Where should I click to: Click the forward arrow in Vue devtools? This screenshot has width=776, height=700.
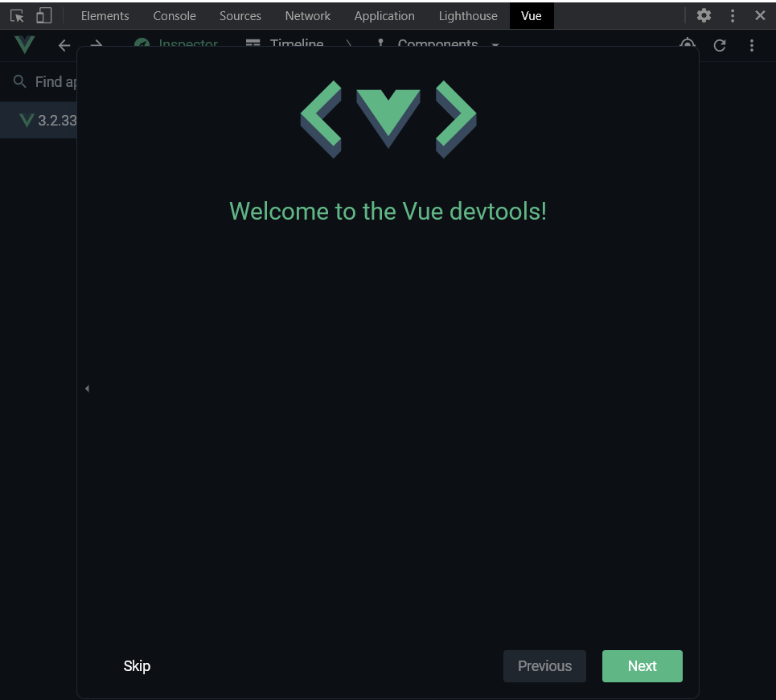click(95, 45)
